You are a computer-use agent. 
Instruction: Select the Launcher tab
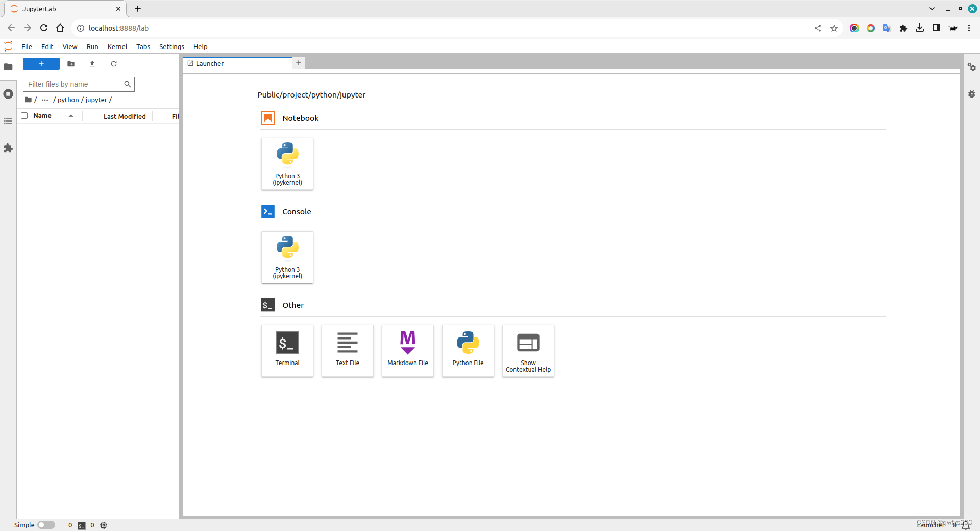(x=237, y=63)
